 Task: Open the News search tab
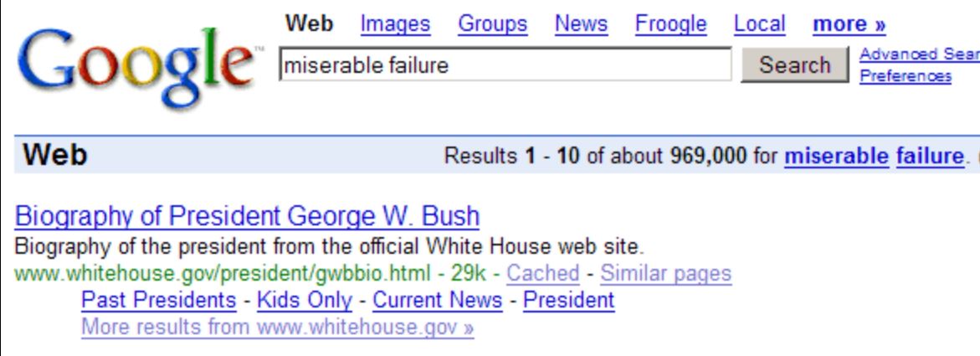click(x=582, y=23)
